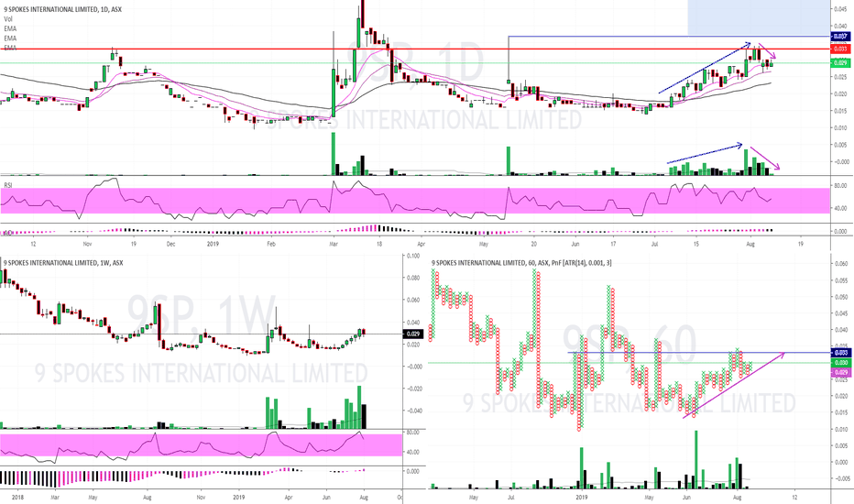Select the blue horizontal line on the PnF chart

pyautogui.click(x=699, y=353)
